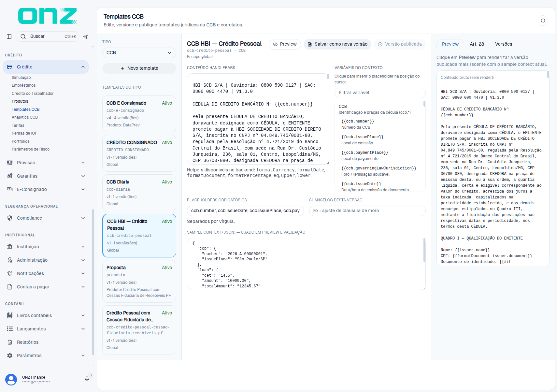
Task: Expand the Provisão chevron
Action: 83,163
